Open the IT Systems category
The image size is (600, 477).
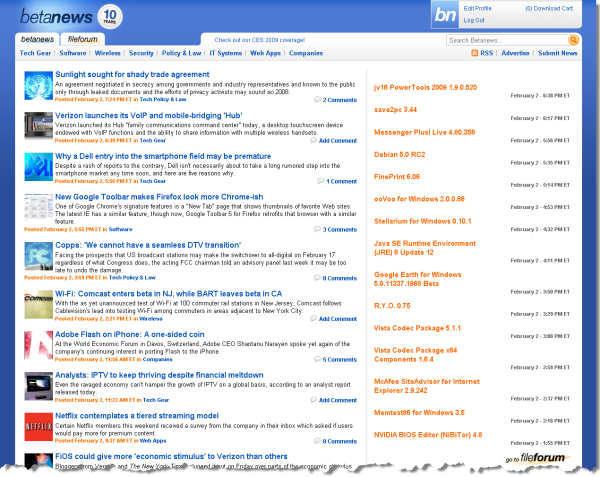point(226,53)
